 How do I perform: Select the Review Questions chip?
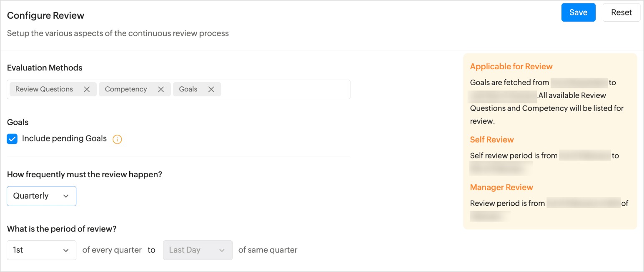point(44,89)
